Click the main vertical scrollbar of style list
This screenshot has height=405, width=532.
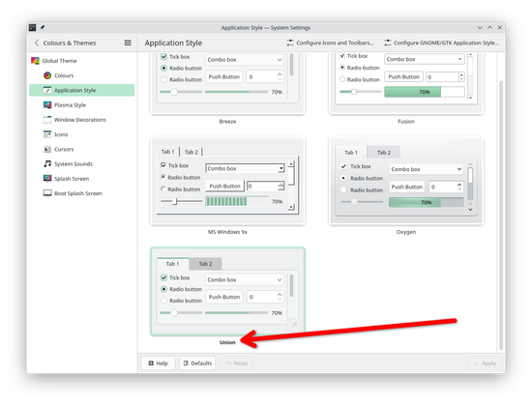(x=501, y=216)
